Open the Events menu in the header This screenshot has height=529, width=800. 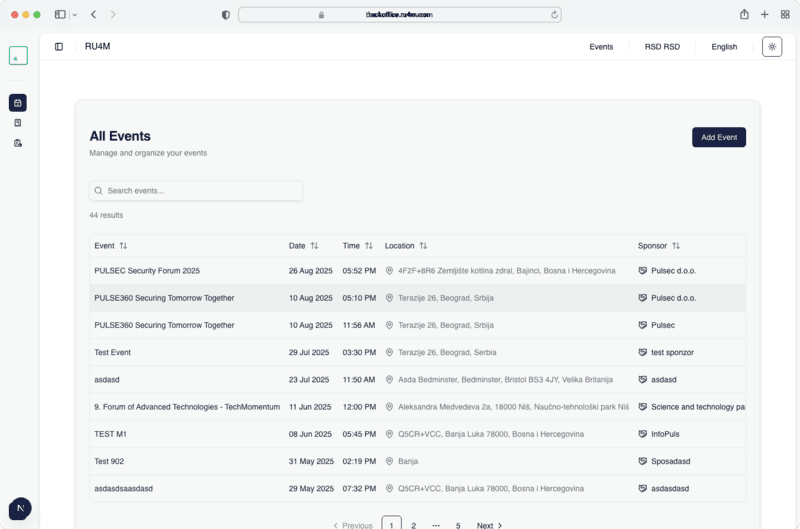coord(601,47)
